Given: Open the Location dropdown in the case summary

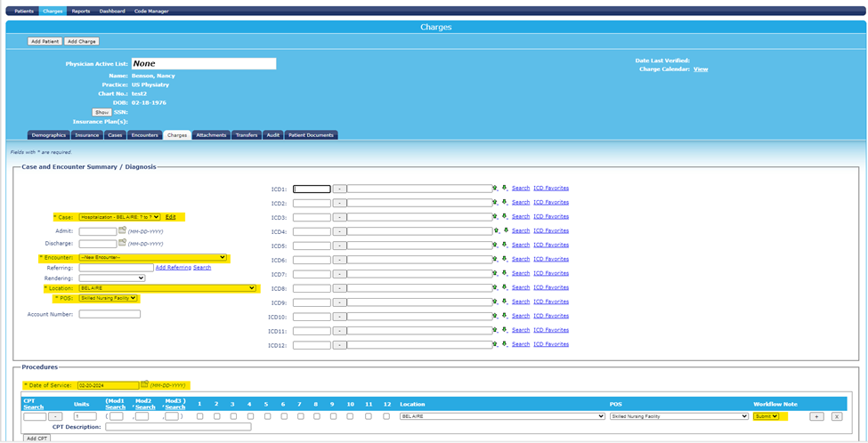Looking at the screenshot, I should [x=167, y=288].
